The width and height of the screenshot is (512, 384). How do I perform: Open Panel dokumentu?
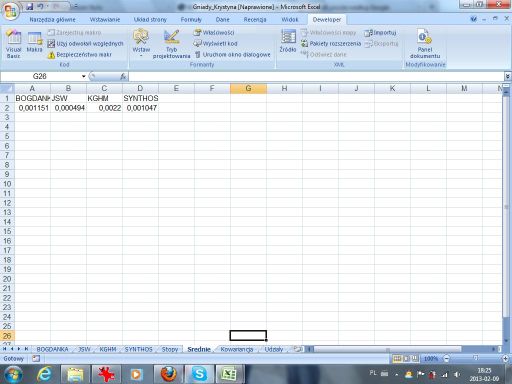(x=425, y=44)
